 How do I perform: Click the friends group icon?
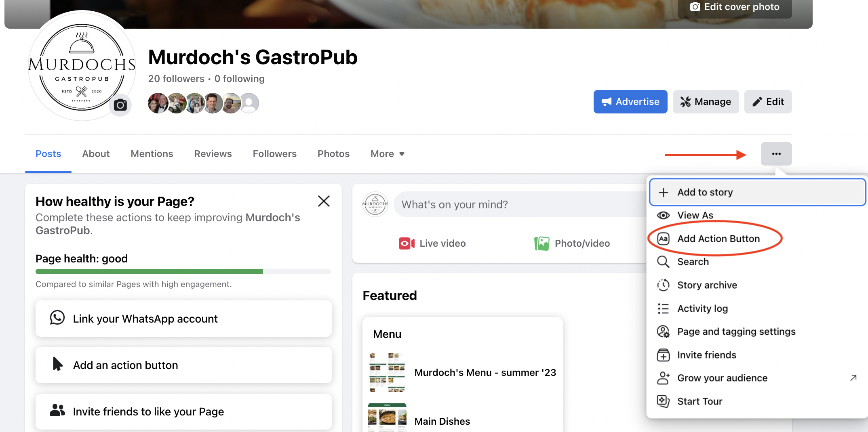(x=57, y=410)
